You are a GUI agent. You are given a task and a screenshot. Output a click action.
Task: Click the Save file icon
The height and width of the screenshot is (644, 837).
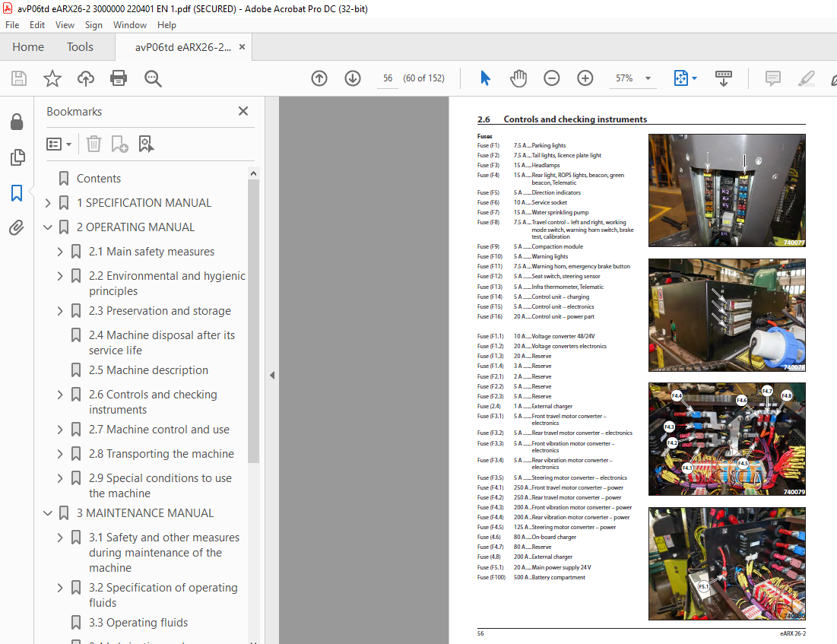[x=19, y=78]
